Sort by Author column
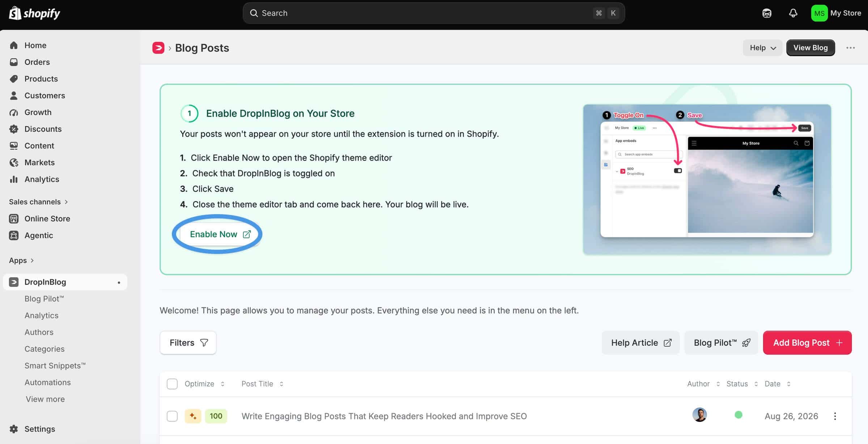868x444 pixels. (703, 384)
